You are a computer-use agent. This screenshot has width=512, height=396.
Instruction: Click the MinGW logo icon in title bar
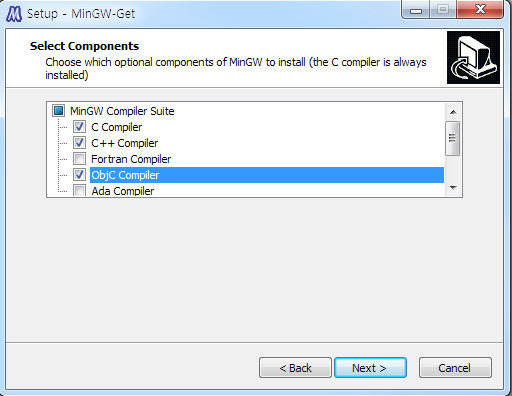tap(14, 14)
